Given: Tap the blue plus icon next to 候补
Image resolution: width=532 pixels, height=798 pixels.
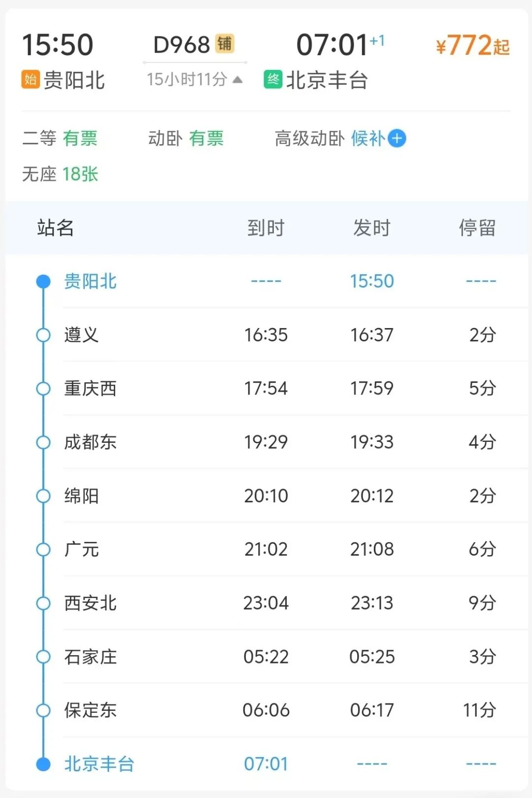Looking at the screenshot, I should [397, 138].
